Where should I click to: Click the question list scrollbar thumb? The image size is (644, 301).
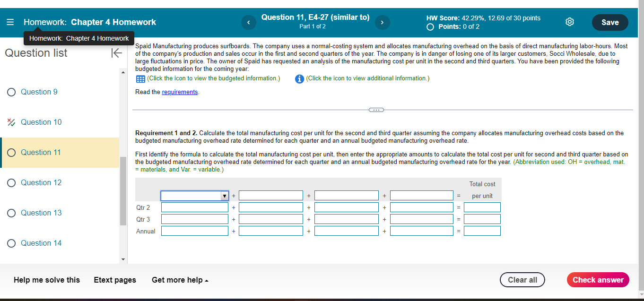123,191
